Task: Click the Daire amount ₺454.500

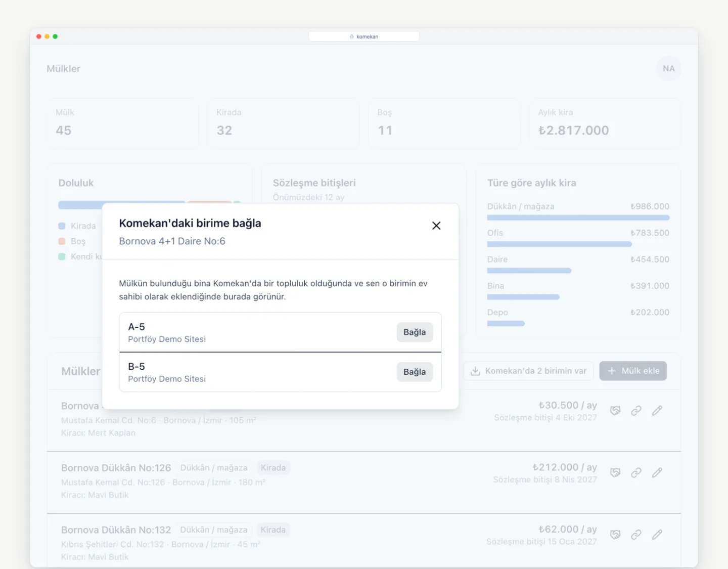Action: click(650, 259)
